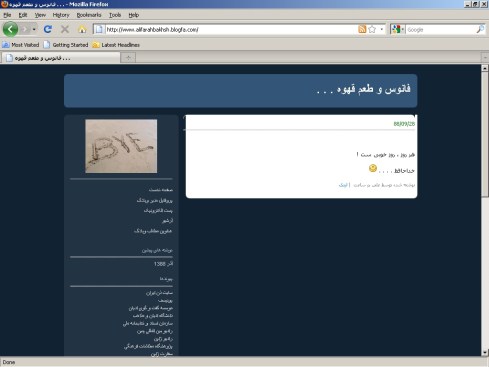Open sidebar link 'صفحه نخست'
489x367 pixels.
(x=161, y=190)
